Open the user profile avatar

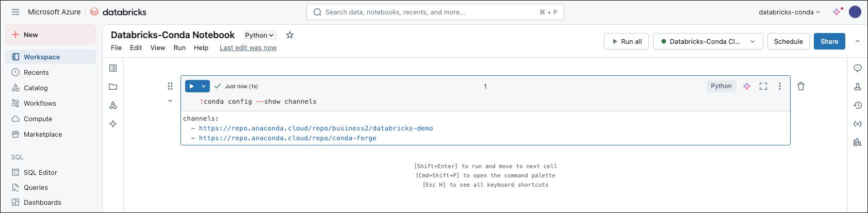click(x=855, y=12)
